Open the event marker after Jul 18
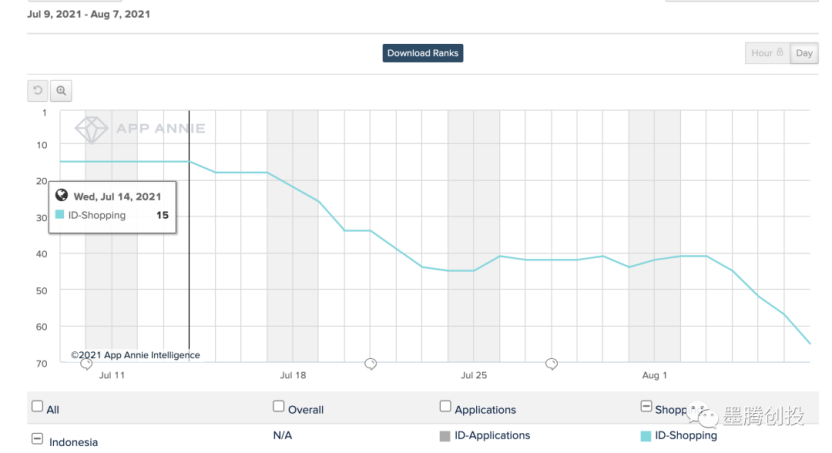This screenshot has height=453, width=832. coord(370,364)
